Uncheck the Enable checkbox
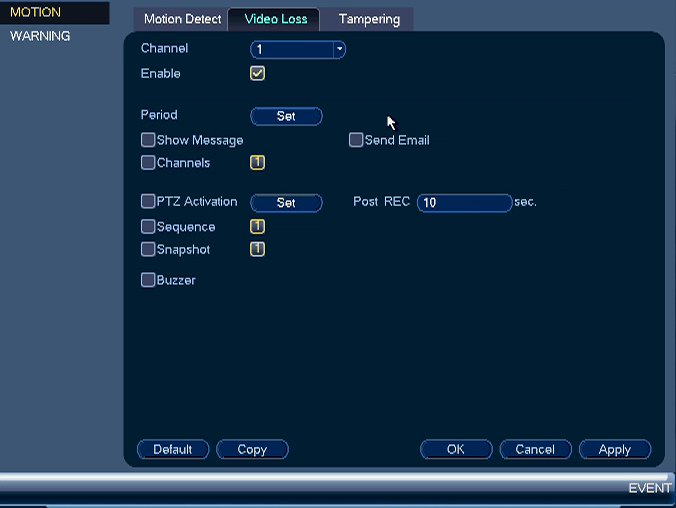This screenshot has height=508, width=676. click(x=257, y=73)
